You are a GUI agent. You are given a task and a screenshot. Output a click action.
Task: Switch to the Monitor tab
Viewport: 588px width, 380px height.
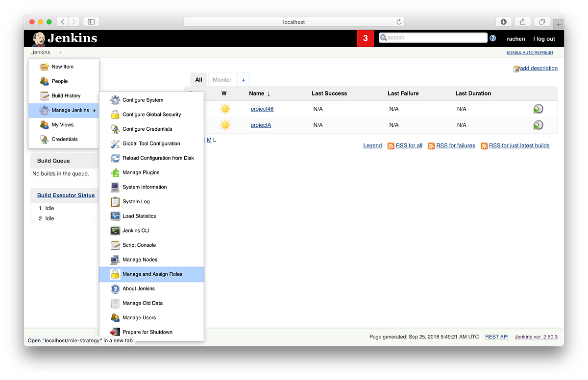[x=221, y=79]
